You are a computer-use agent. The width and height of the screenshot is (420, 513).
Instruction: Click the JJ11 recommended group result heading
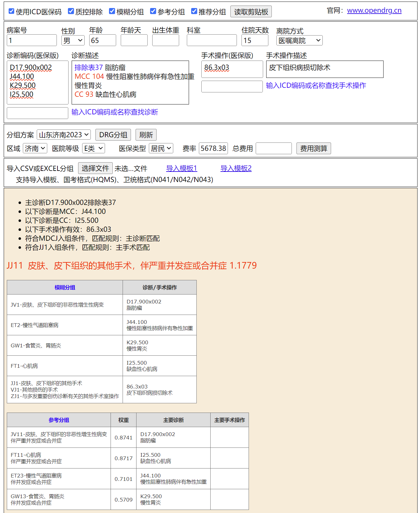pos(132,265)
